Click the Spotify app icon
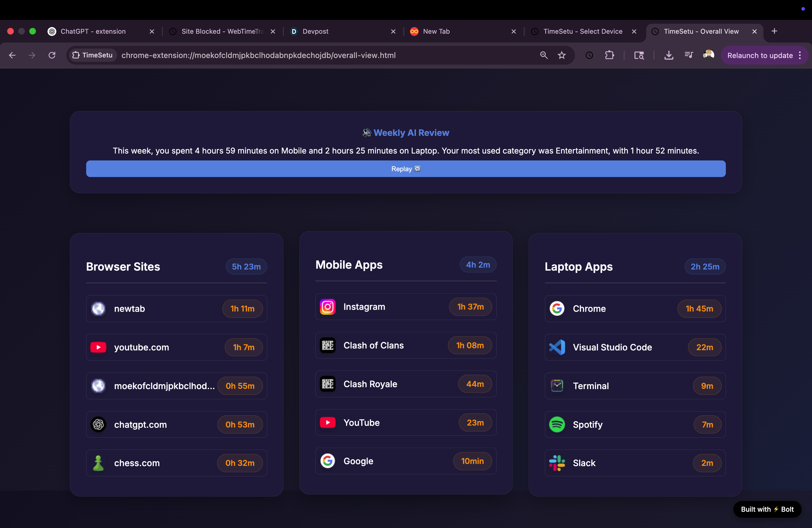 pyautogui.click(x=557, y=424)
